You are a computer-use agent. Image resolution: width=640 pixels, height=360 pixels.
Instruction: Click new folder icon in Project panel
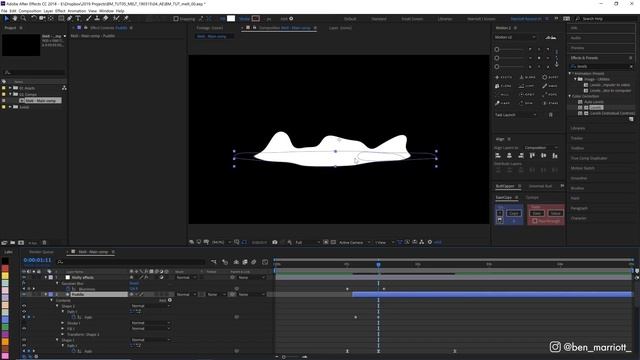13,242
